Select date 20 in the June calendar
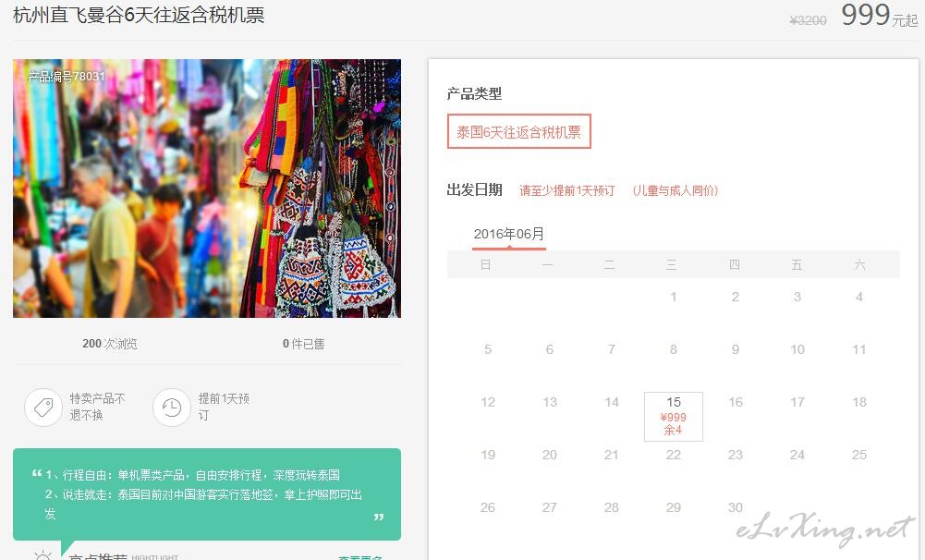This screenshot has height=560, width=925. pos(550,455)
